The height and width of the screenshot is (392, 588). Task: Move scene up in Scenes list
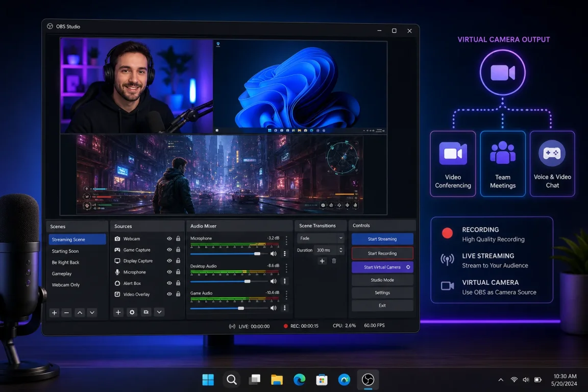(80, 312)
